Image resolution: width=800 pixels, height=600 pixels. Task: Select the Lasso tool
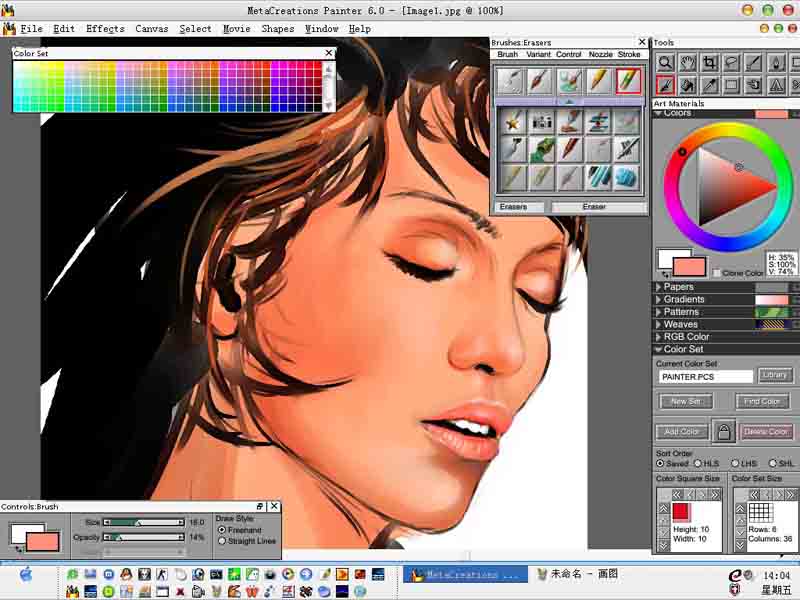tap(732, 63)
